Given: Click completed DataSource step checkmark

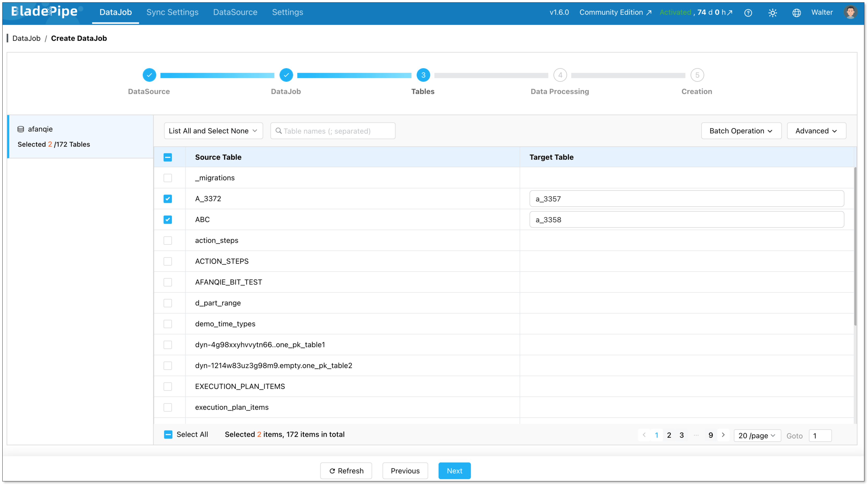Looking at the screenshot, I should coord(149,75).
